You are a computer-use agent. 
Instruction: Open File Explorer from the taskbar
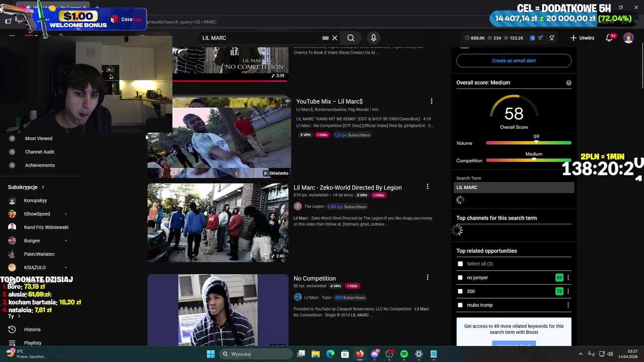(x=315, y=354)
